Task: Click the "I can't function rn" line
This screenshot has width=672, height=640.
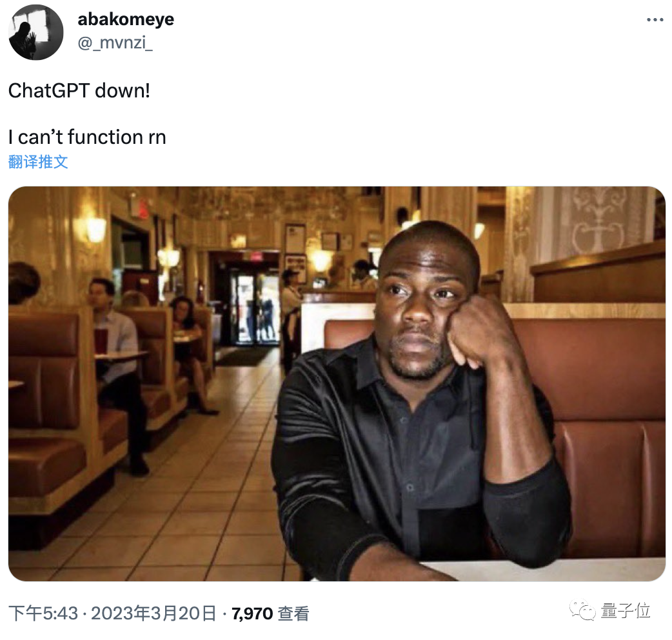Action: (x=87, y=137)
